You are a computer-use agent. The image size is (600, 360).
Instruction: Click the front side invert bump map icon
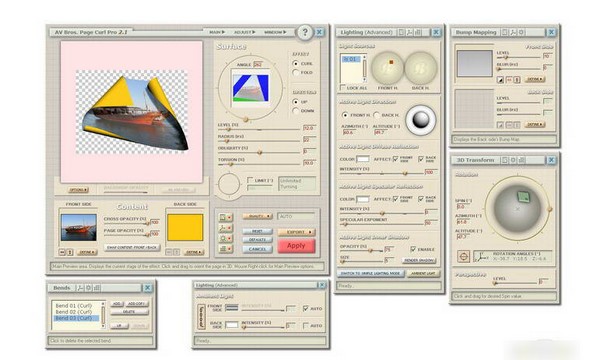[500, 80]
